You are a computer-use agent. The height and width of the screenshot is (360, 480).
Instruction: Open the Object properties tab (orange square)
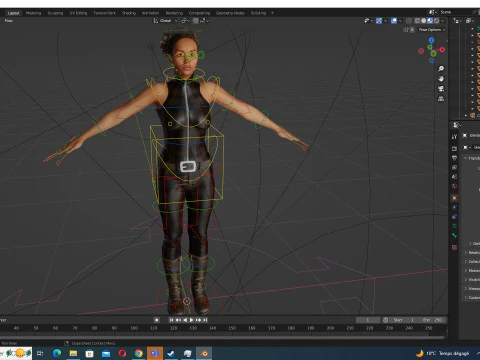[454, 198]
